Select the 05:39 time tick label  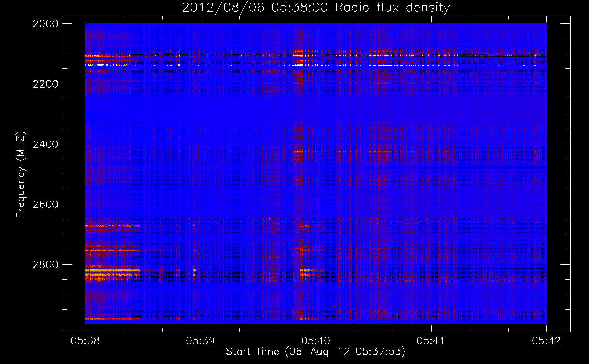[201, 341]
